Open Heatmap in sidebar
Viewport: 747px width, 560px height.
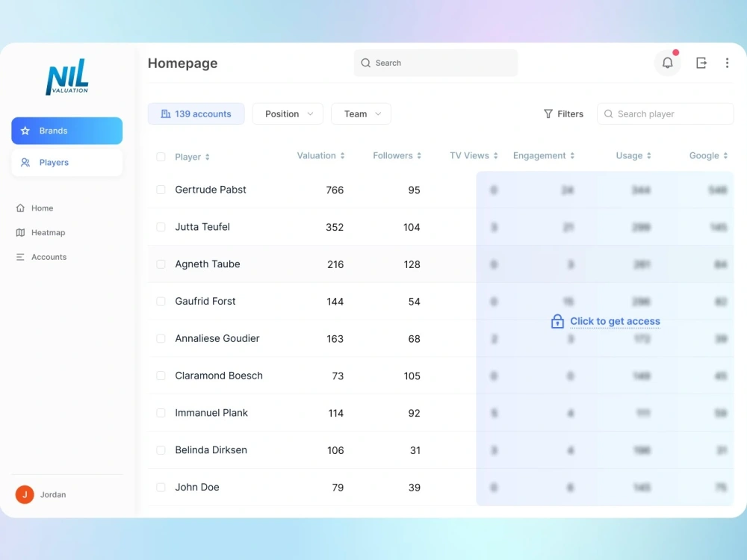(40, 232)
